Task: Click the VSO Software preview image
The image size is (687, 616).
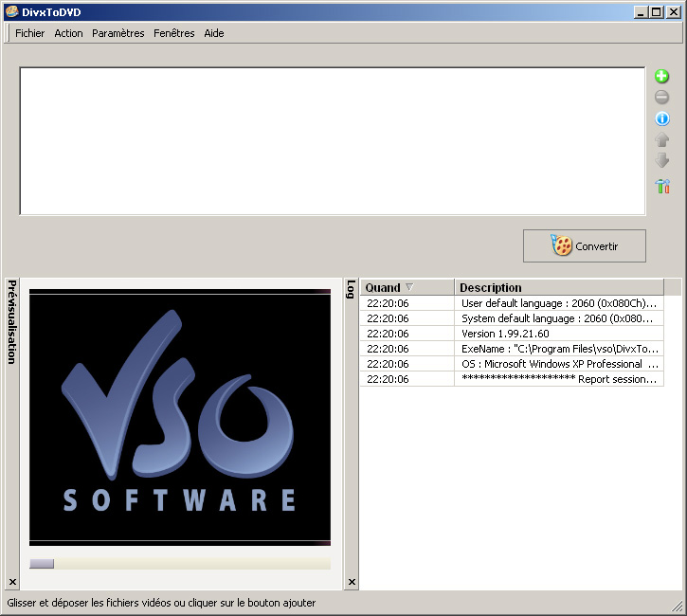Action: tap(180, 417)
